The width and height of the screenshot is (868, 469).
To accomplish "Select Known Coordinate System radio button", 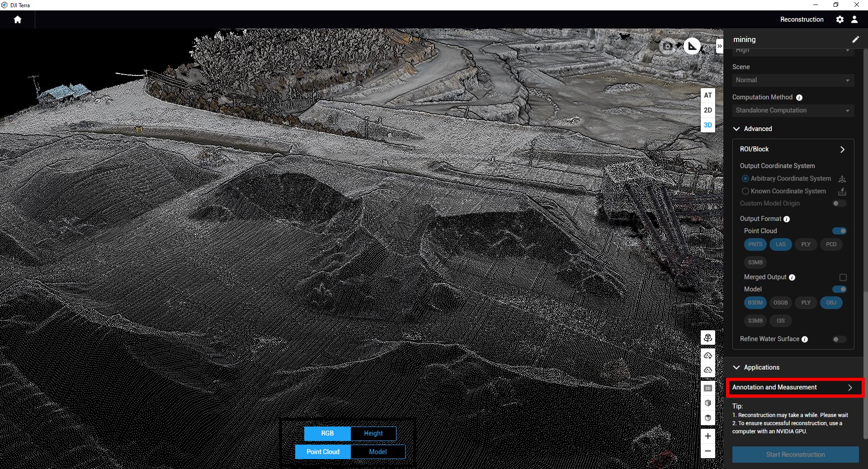I will click(745, 191).
